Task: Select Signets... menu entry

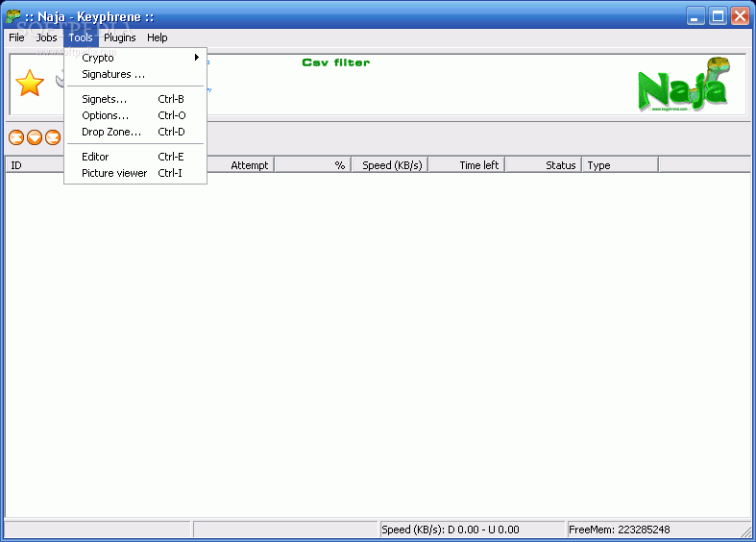Action: tap(135, 99)
